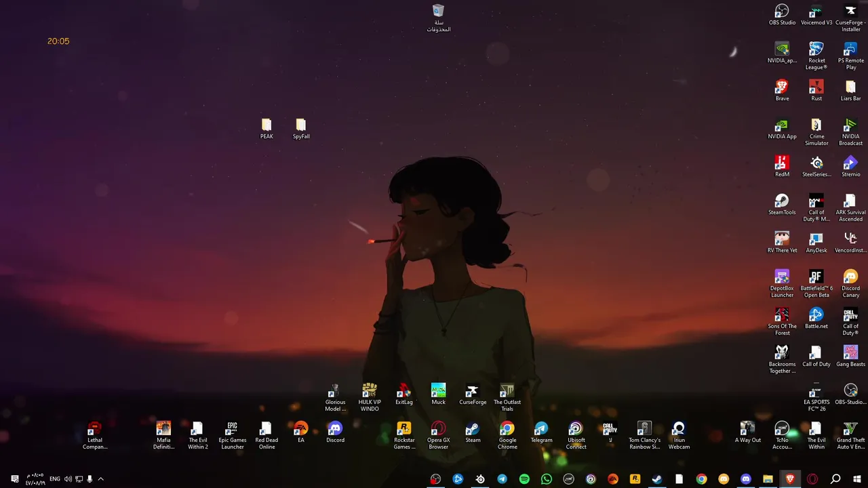Select the Crime Simulator desktop icon
The width and height of the screenshot is (868, 488).
816,131
